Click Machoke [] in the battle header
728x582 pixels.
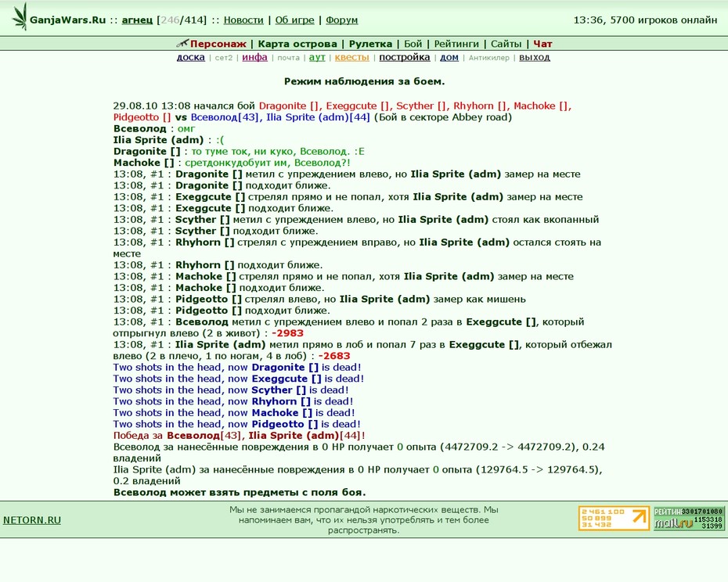pyautogui.click(x=542, y=106)
